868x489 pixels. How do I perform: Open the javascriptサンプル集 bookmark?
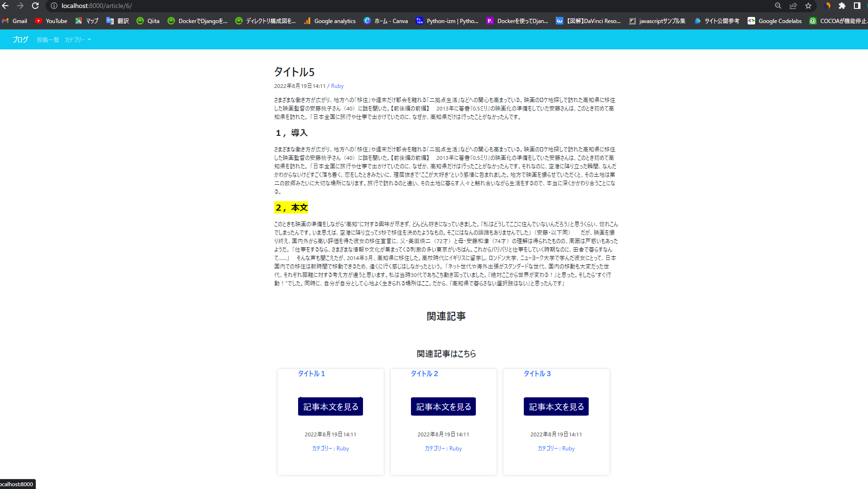(x=657, y=21)
